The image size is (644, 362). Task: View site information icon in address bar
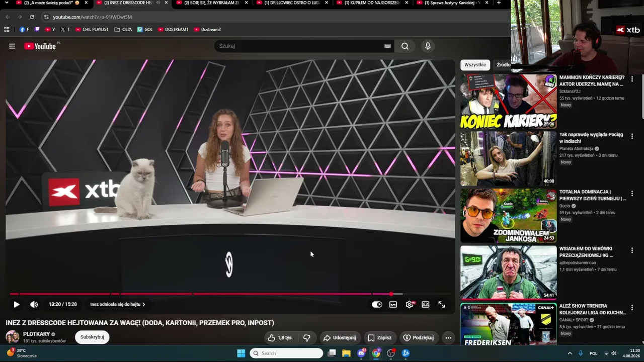coord(46,17)
